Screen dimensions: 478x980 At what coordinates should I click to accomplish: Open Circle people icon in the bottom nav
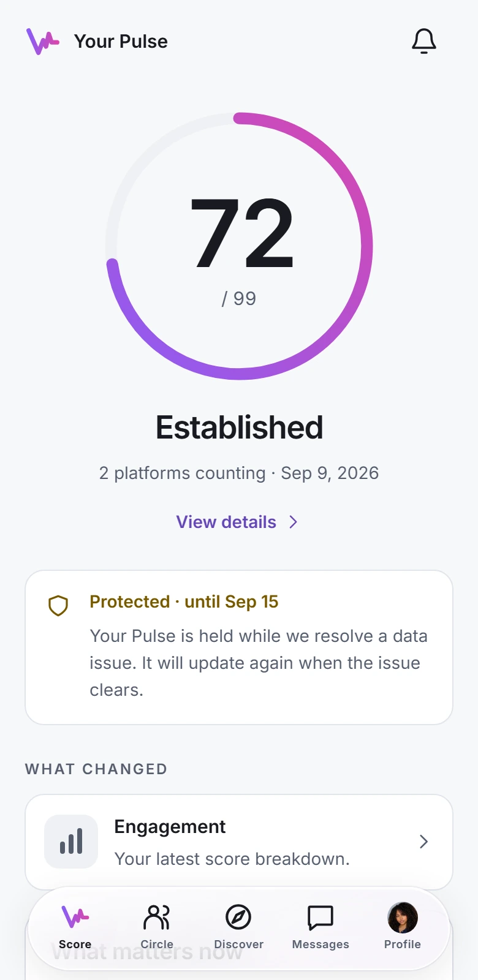click(x=157, y=917)
